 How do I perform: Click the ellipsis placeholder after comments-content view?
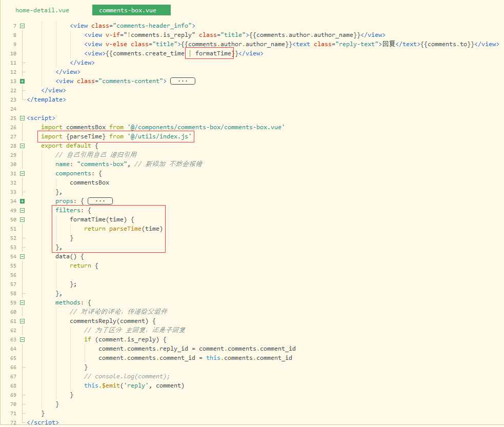click(x=183, y=81)
